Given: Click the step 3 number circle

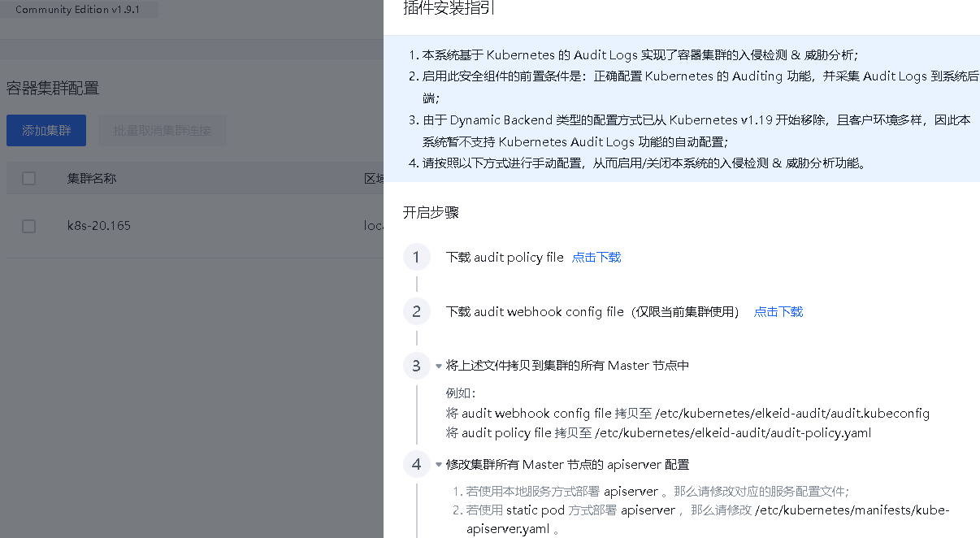Looking at the screenshot, I should tap(416, 366).
